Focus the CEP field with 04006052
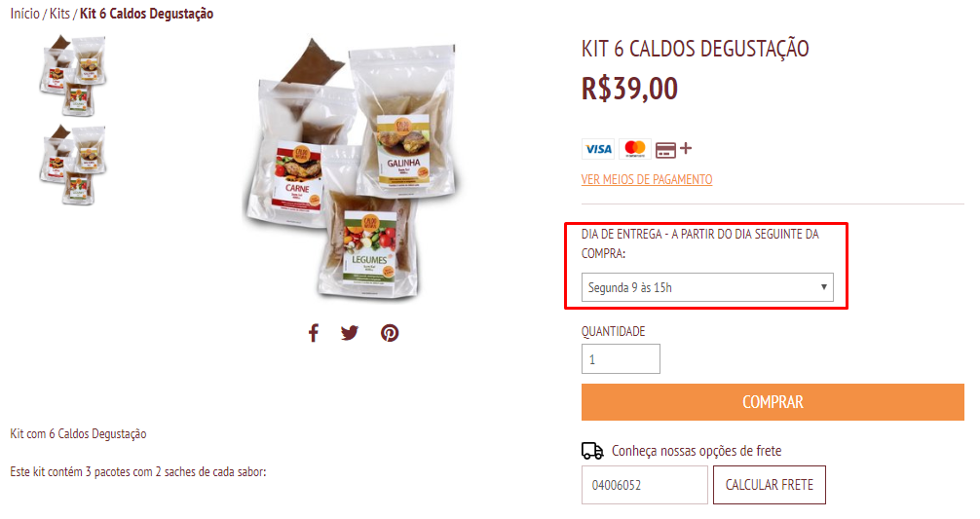980x519 pixels. (644, 485)
